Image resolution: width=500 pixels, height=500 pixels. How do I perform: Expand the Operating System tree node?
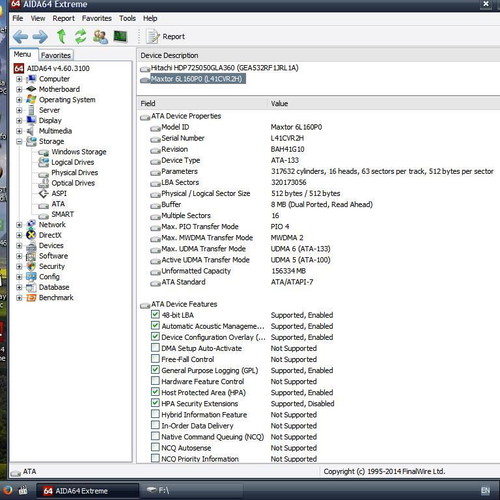pos(19,100)
